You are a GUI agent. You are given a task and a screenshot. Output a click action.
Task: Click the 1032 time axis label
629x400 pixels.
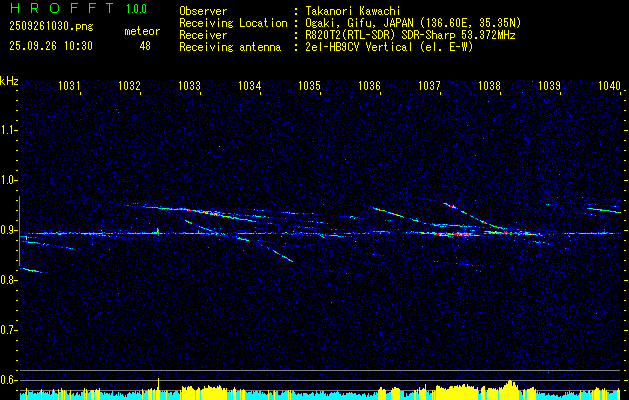click(130, 85)
